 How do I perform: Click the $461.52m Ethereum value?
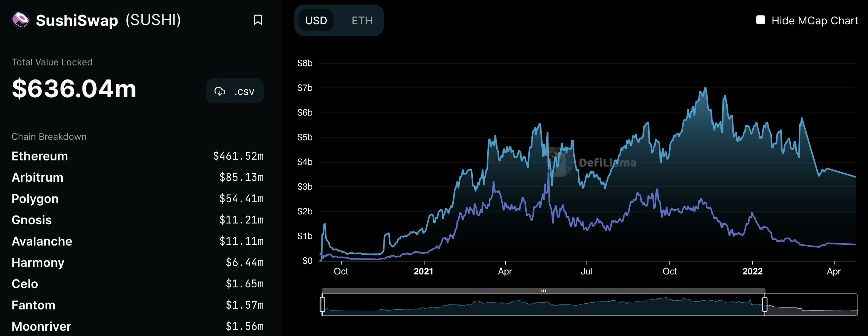click(238, 156)
